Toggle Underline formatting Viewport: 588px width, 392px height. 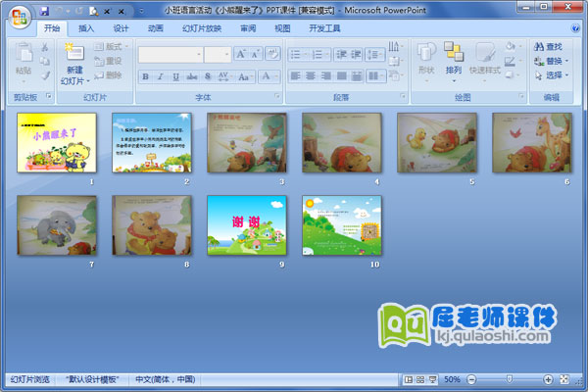pyautogui.click(x=175, y=76)
